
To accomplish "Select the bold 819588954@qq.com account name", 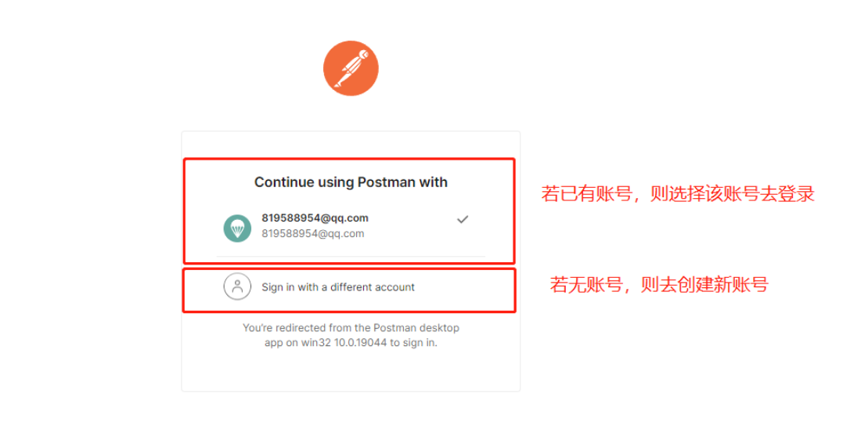I will pyautogui.click(x=315, y=218).
